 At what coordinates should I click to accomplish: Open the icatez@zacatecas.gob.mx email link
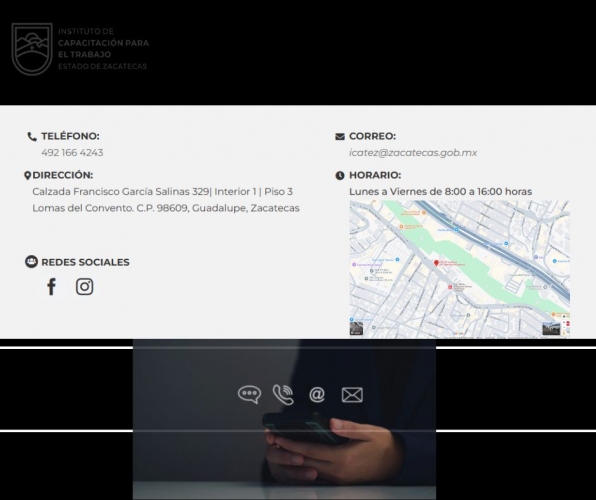click(413, 152)
